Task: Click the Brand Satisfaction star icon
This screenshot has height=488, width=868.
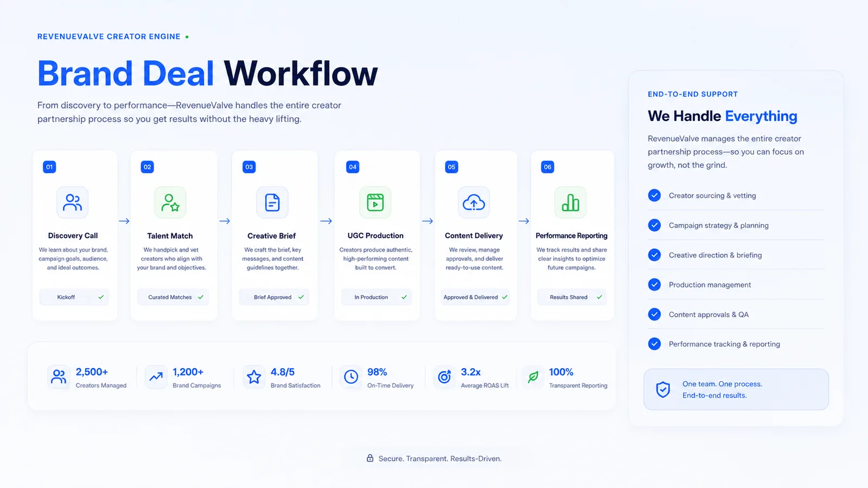Action: coord(254,376)
